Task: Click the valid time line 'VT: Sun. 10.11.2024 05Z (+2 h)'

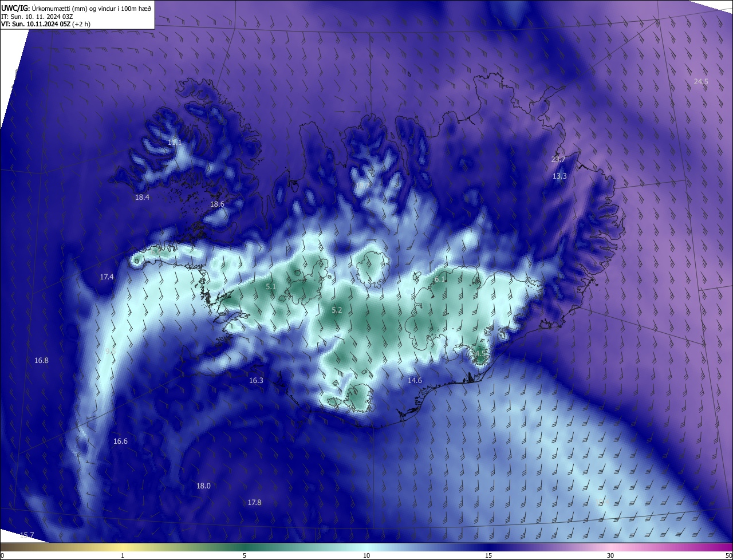Action: (x=46, y=24)
